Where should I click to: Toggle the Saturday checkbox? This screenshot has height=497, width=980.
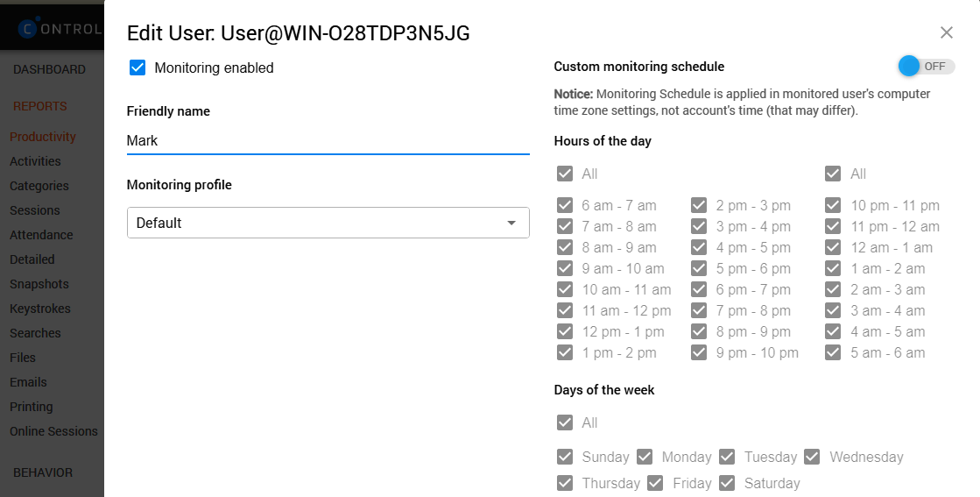point(727,483)
